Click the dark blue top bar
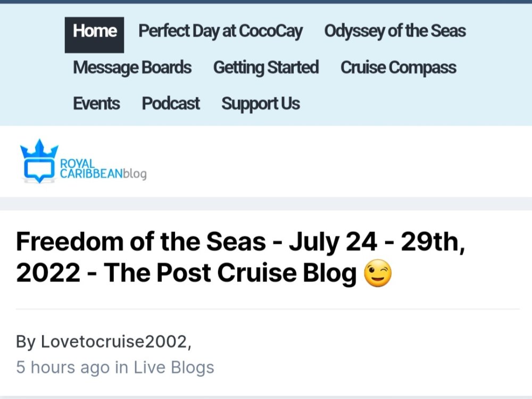Screen dimensions: 532x399 coord(266,2)
